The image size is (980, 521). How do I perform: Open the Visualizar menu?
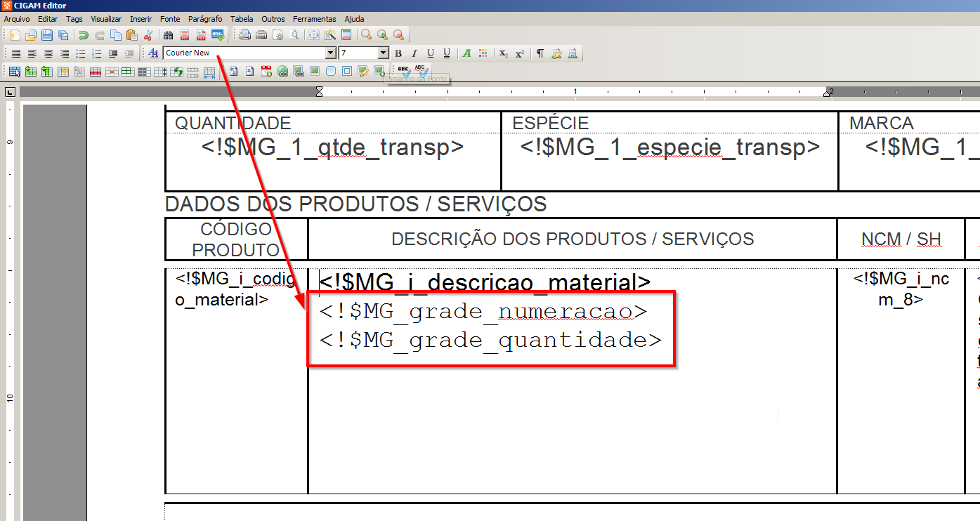pos(106,19)
